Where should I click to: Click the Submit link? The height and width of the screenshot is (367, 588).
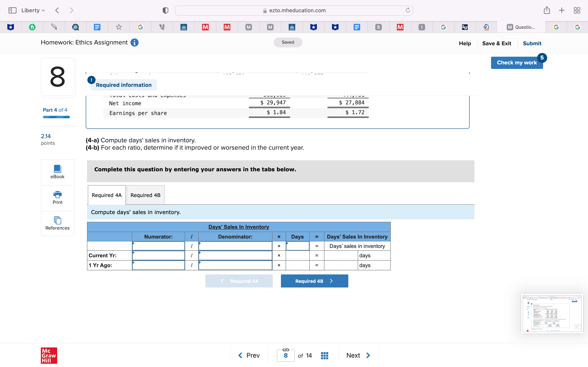point(532,43)
